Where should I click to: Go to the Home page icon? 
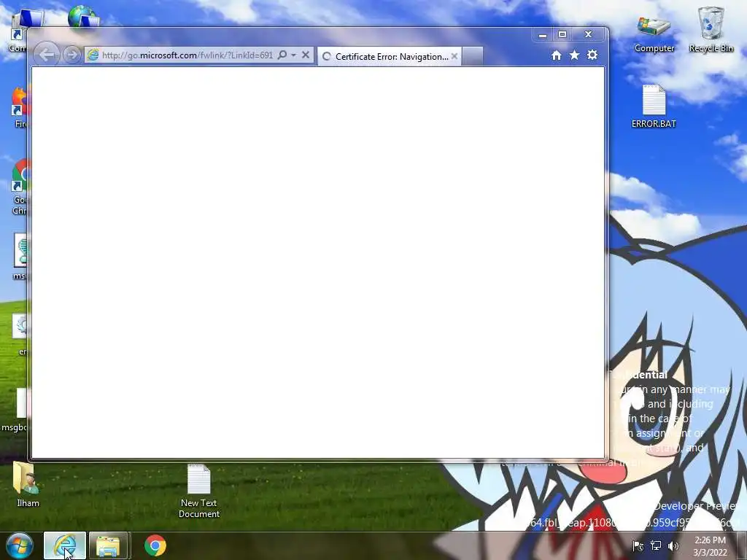pyautogui.click(x=557, y=55)
